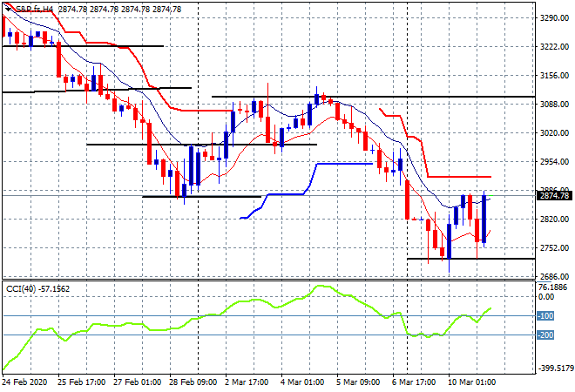Click the 3020.00 price axis label

554,132
